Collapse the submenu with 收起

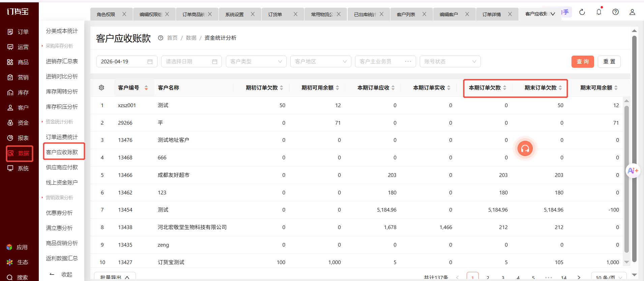pos(61,274)
